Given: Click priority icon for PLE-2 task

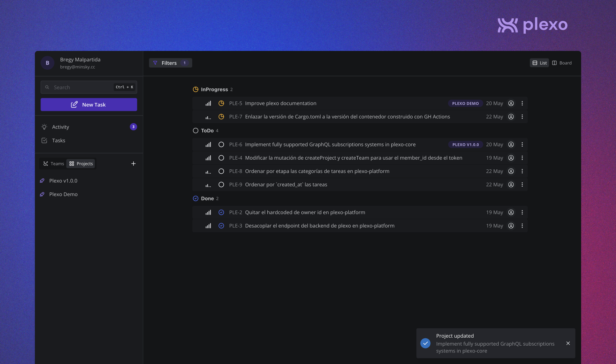Looking at the screenshot, I should (x=208, y=212).
